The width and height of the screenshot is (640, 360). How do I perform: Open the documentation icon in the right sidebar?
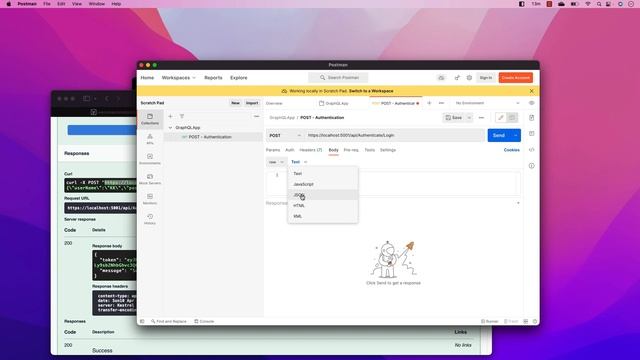[531, 118]
